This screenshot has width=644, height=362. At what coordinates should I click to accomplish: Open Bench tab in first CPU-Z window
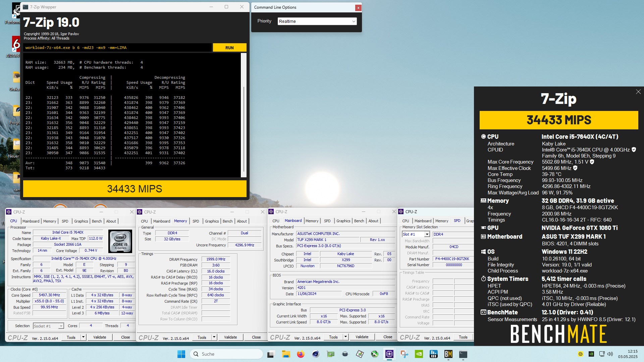[x=97, y=221]
